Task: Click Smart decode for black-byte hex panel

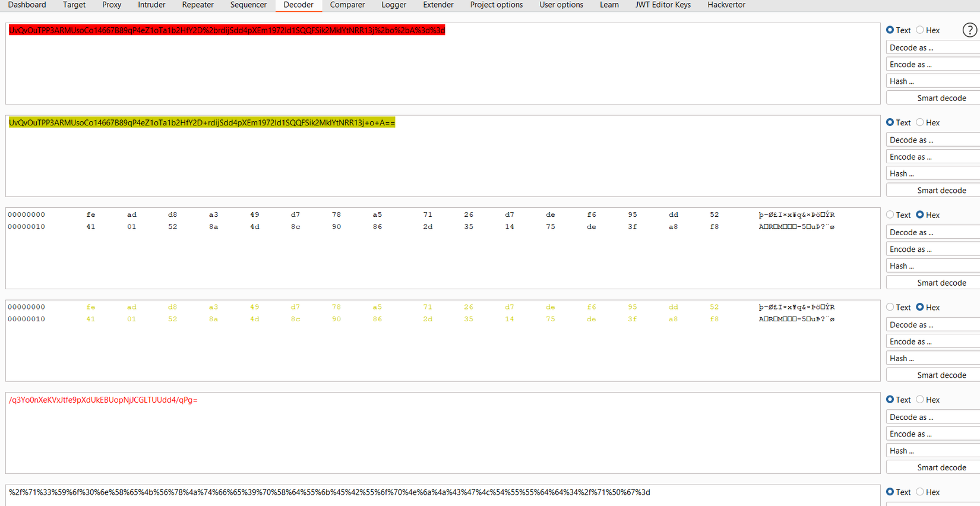Action: click(x=933, y=283)
